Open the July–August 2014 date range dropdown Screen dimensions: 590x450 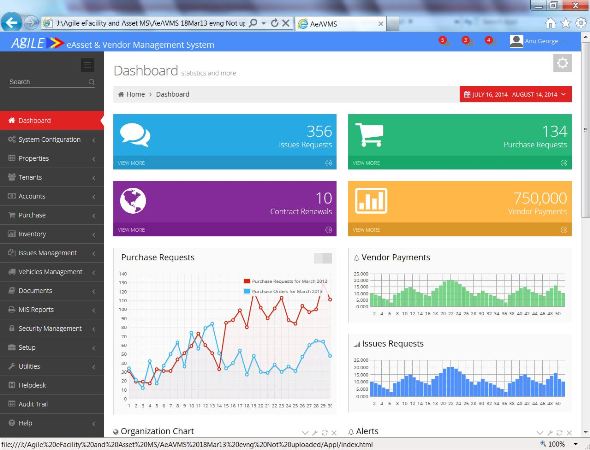(x=515, y=94)
